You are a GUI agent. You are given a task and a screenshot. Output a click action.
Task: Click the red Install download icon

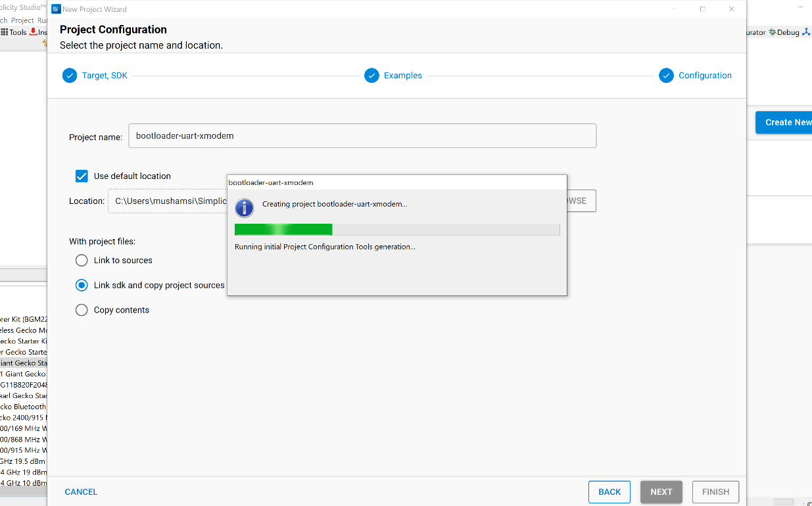(x=33, y=32)
